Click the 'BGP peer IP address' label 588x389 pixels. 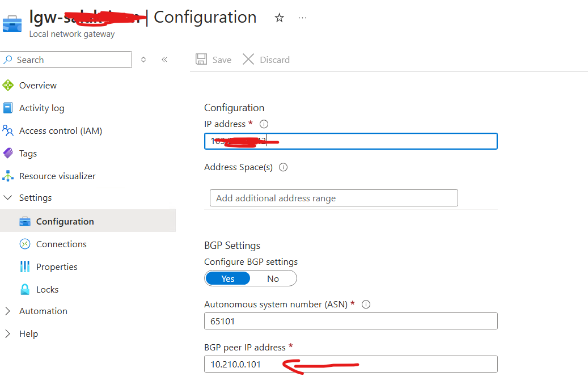pyautogui.click(x=245, y=348)
